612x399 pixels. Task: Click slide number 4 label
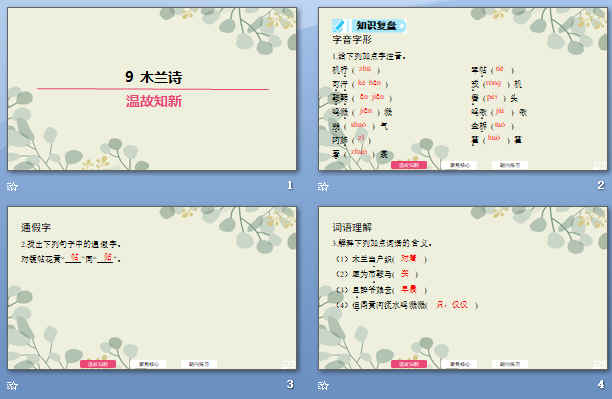pos(601,385)
